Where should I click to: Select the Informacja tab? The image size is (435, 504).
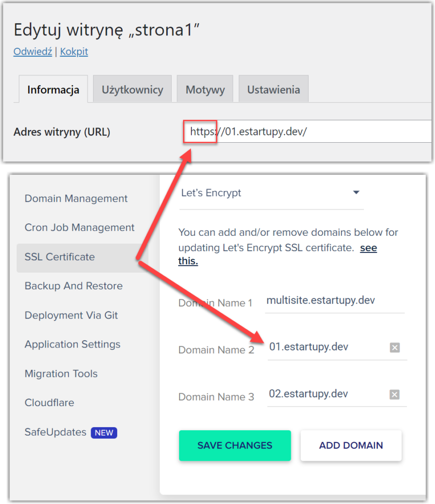tap(53, 90)
